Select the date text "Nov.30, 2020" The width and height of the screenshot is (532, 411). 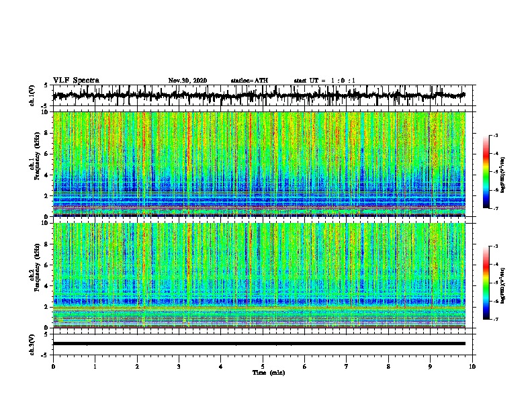coord(187,81)
